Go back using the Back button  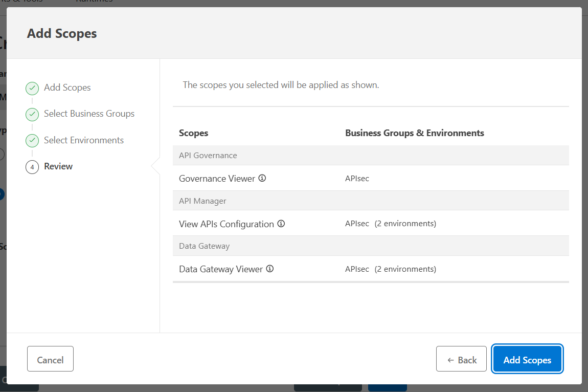click(461, 359)
